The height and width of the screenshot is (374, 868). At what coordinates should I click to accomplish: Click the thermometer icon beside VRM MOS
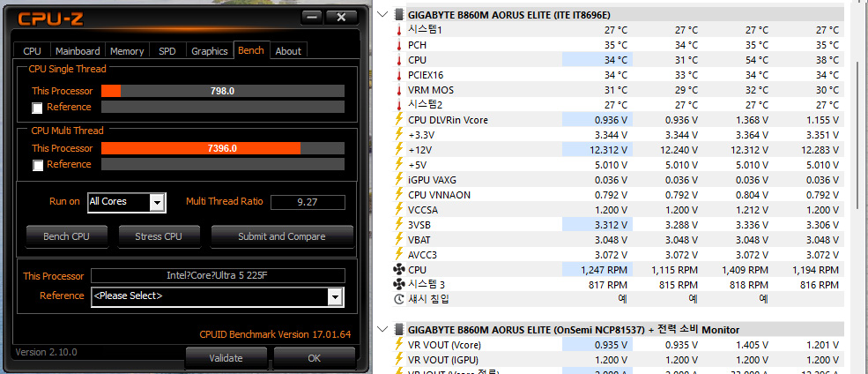[x=398, y=90]
